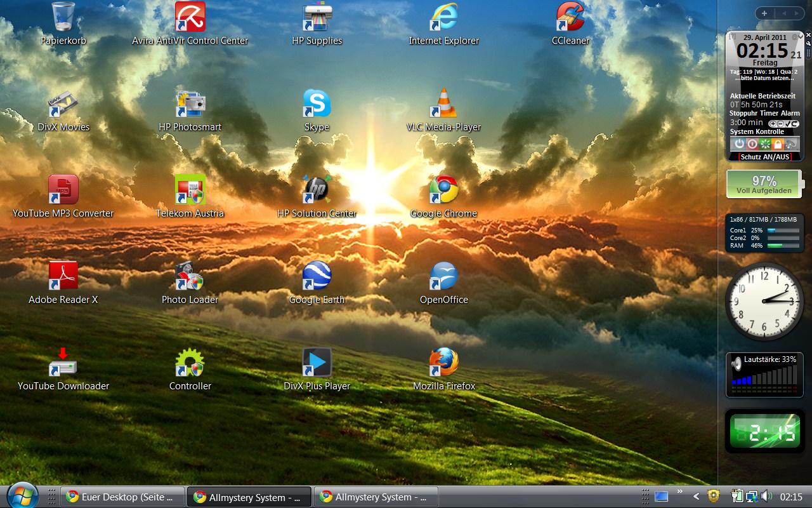Screen dimensions: 812x508
Task: Click the taskbar clock showing 02:15
Action: tap(791, 497)
